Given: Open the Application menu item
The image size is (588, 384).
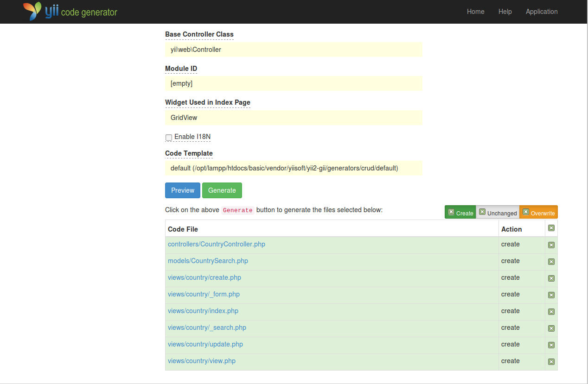Looking at the screenshot, I should coord(542,12).
